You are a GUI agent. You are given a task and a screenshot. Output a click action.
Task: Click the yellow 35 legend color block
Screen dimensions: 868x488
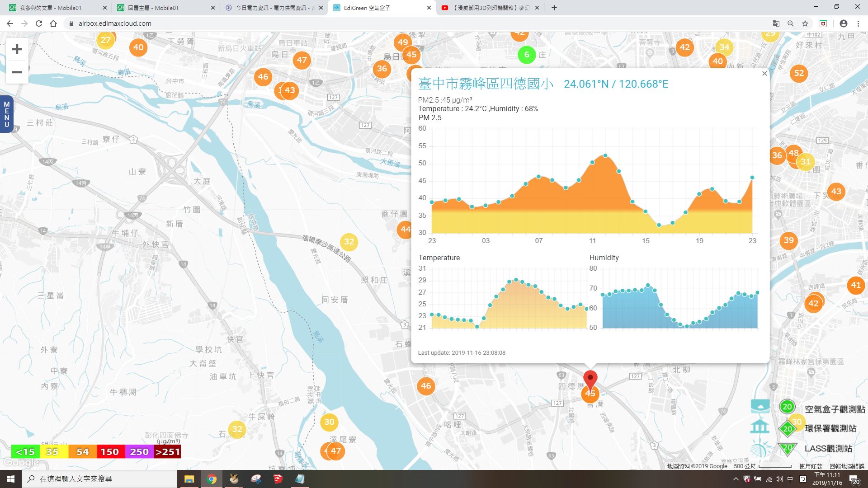pyautogui.click(x=54, y=451)
